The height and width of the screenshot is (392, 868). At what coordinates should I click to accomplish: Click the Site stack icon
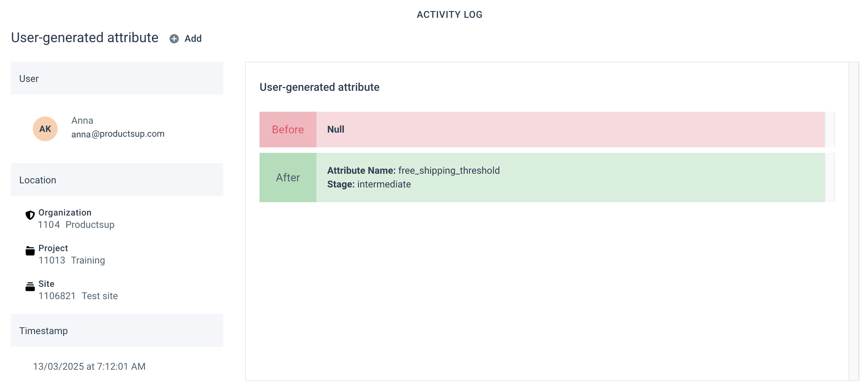[x=30, y=286]
